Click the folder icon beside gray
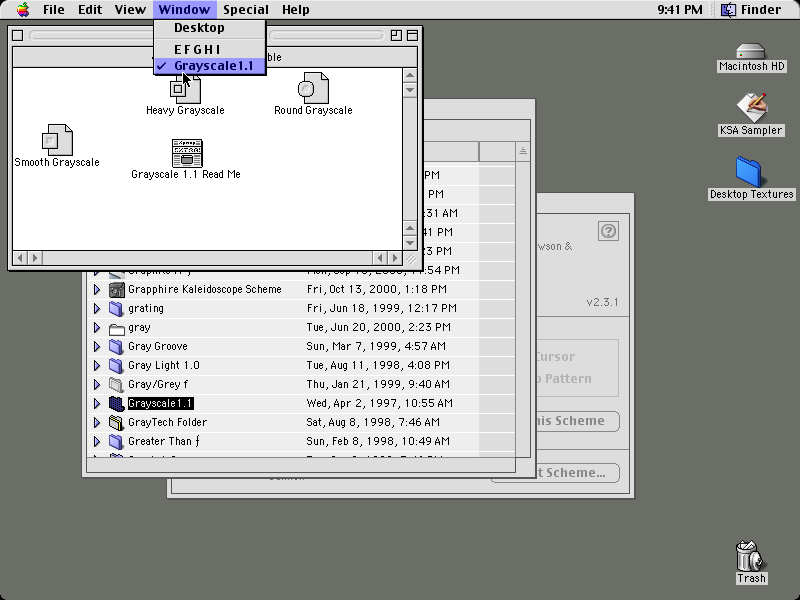800x600 pixels. click(x=117, y=328)
